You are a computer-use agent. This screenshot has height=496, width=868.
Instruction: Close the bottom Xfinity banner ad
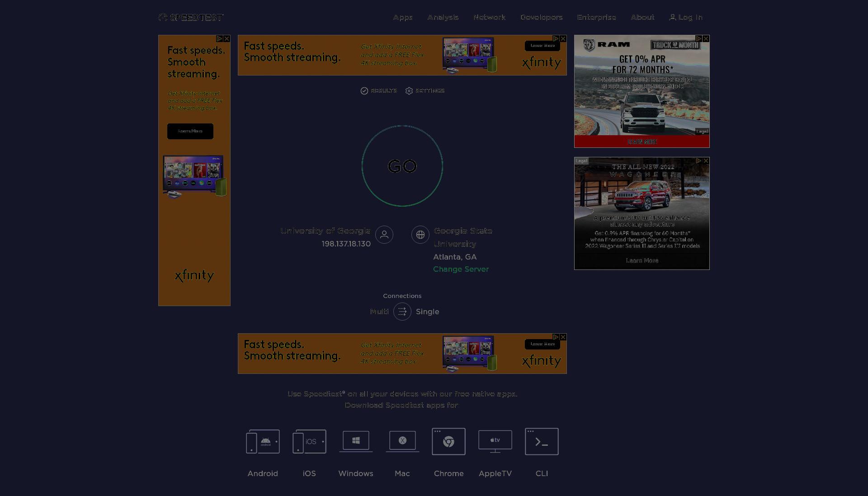pos(563,337)
